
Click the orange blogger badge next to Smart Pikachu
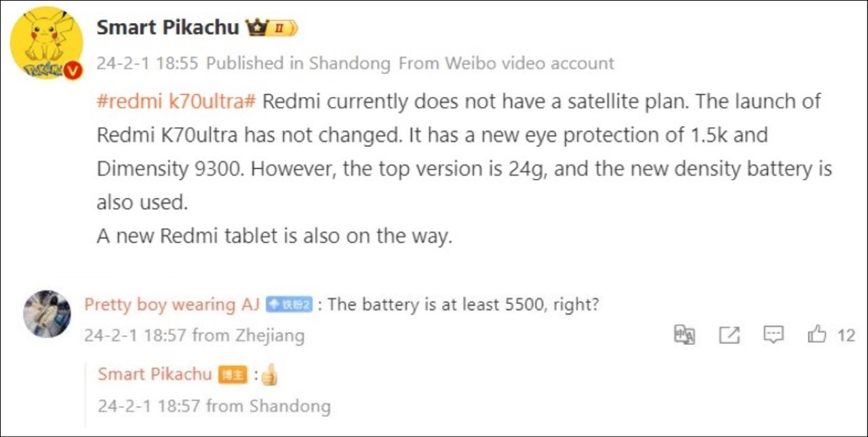(231, 374)
